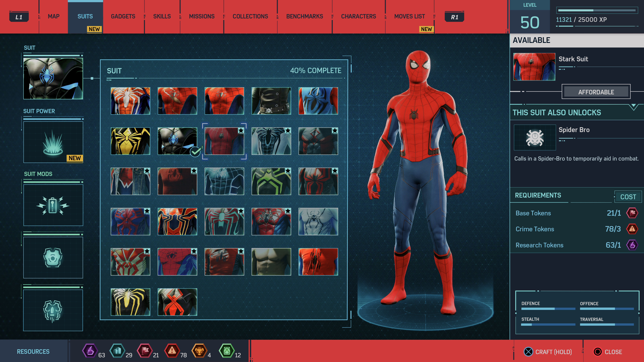The height and width of the screenshot is (362, 644).
Task: Select the Iron Spider gold-trimmed suit
Action: pyautogui.click(x=177, y=222)
